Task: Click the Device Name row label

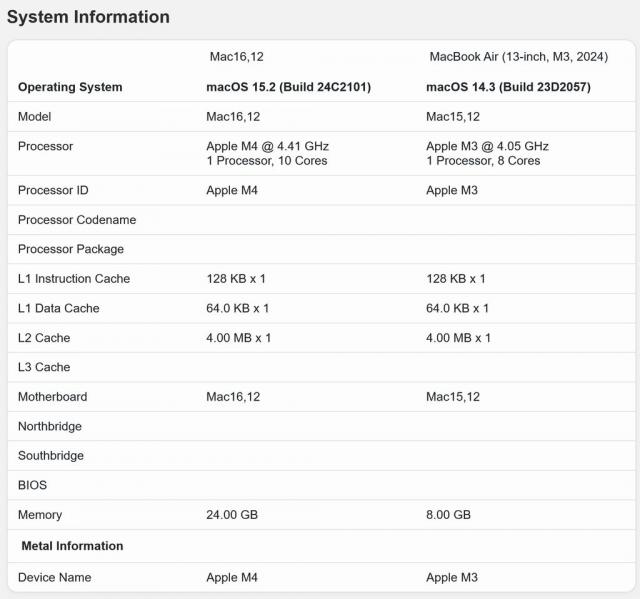Action: coord(54,577)
